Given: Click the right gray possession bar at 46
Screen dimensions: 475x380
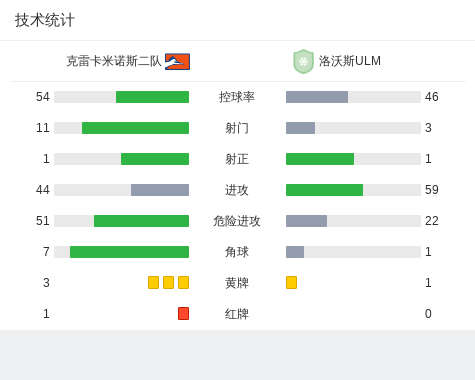Looking at the screenshot, I should point(317,97).
